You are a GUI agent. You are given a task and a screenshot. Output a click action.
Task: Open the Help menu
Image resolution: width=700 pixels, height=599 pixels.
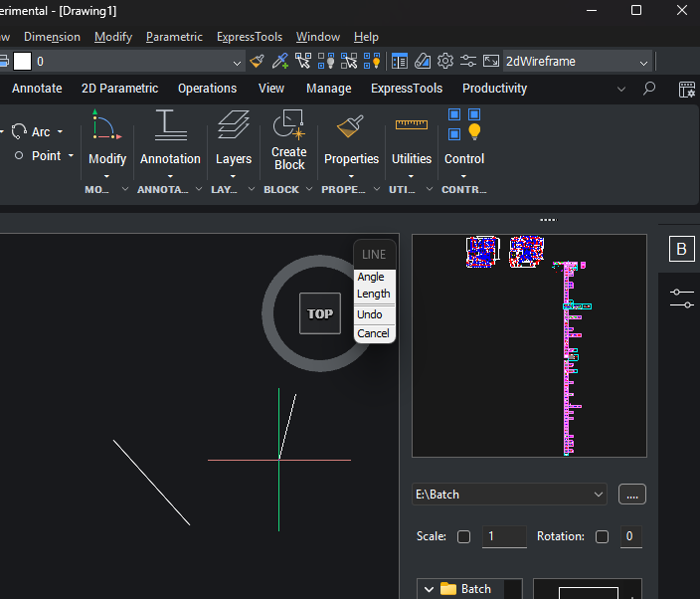click(x=366, y=37)
